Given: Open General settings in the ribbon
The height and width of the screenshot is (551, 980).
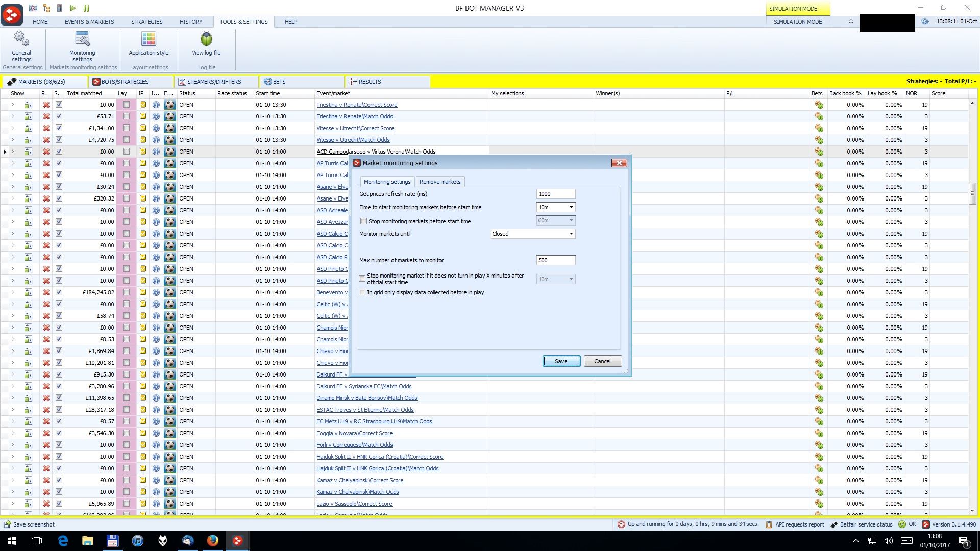Looking at the screenshot, I should (21, 46).
